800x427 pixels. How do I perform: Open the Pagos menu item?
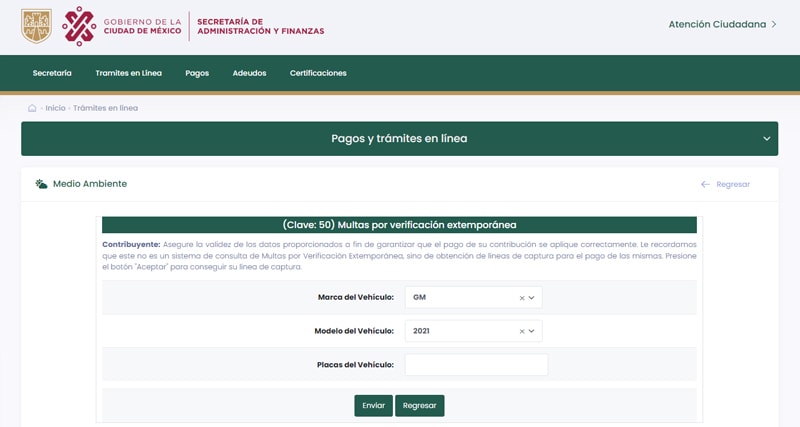point(197,73)
